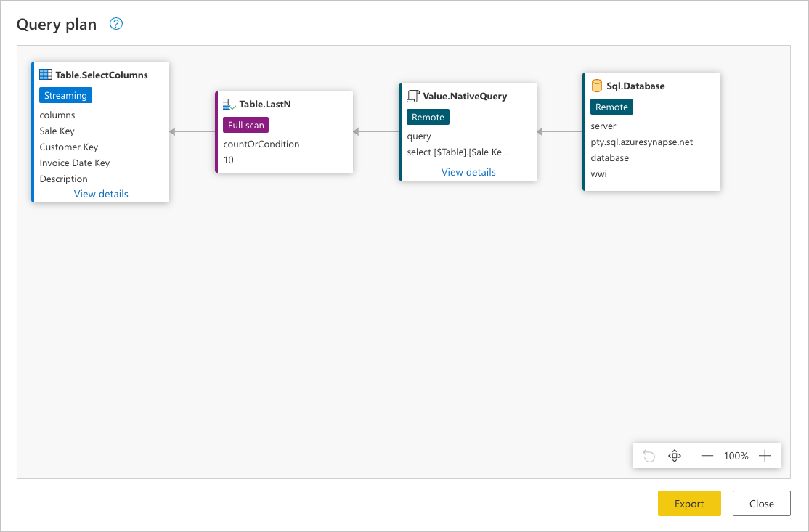Image resolution: width=809 pixels, height=532 pixels.
Task: Click the Remote badge on Value.NativeQuery
Action: coord(428,117)
